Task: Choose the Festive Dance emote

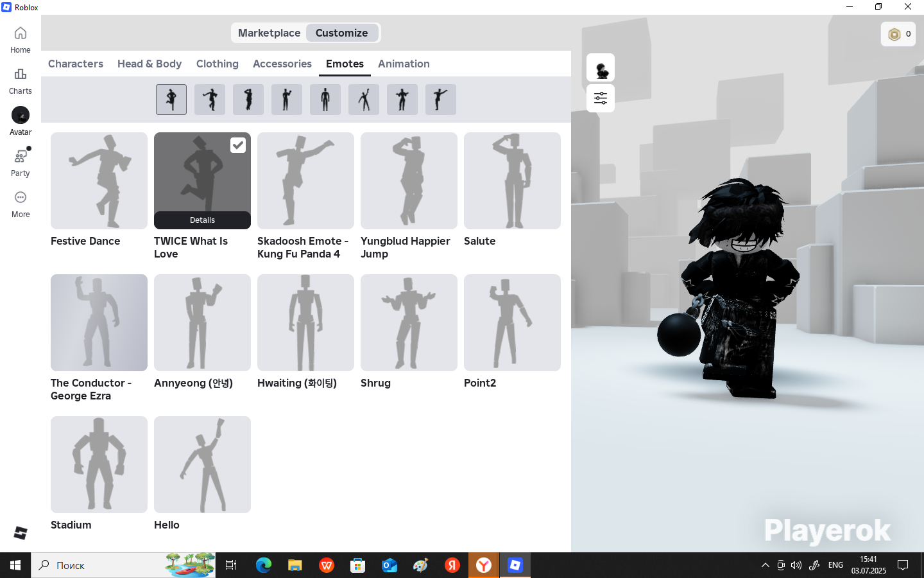Action: tap(99, 180)
